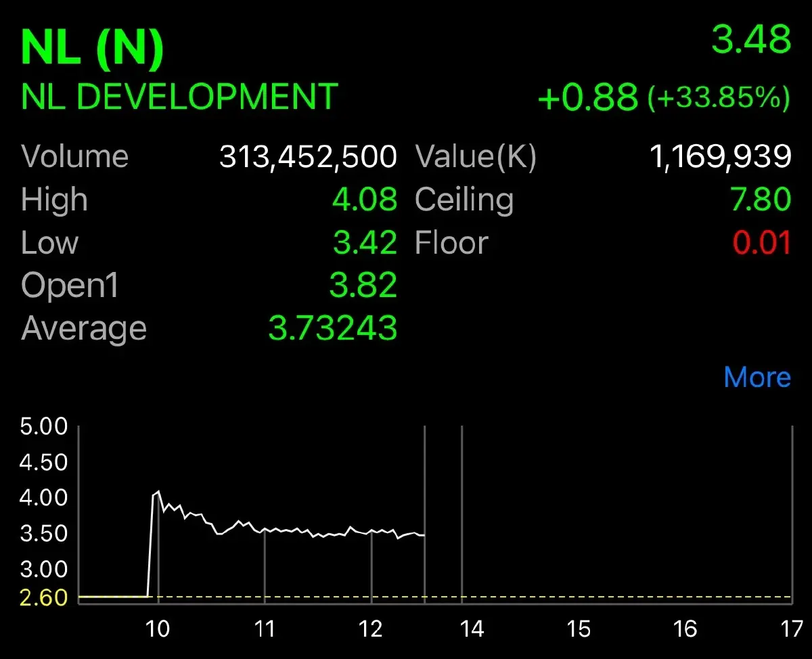
Task: Open the More details link
Action: click(x=757, y=377)
